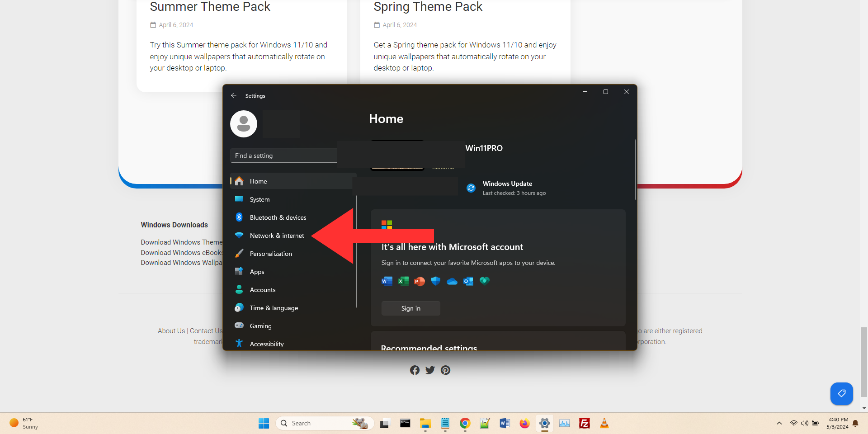The image size is (868, 434).
Task: Open Gaming settings category
Action: [293, 325]
